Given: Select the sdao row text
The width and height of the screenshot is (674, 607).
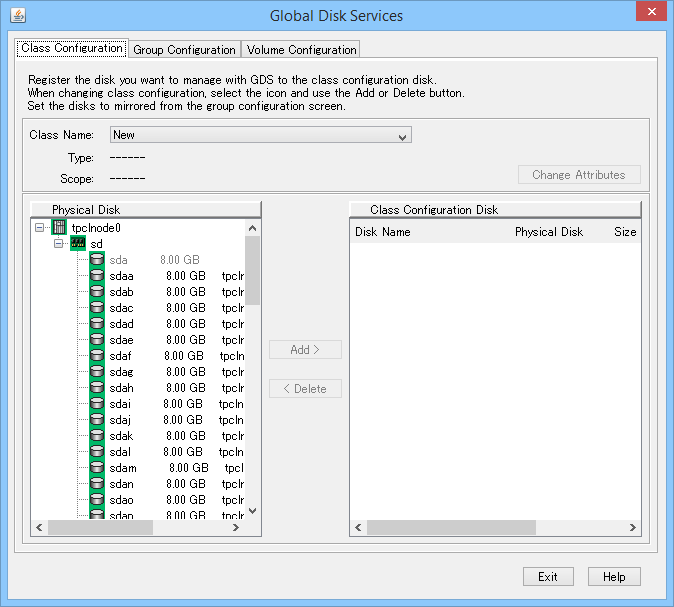Looking at the screenshot, I should 177,500.
